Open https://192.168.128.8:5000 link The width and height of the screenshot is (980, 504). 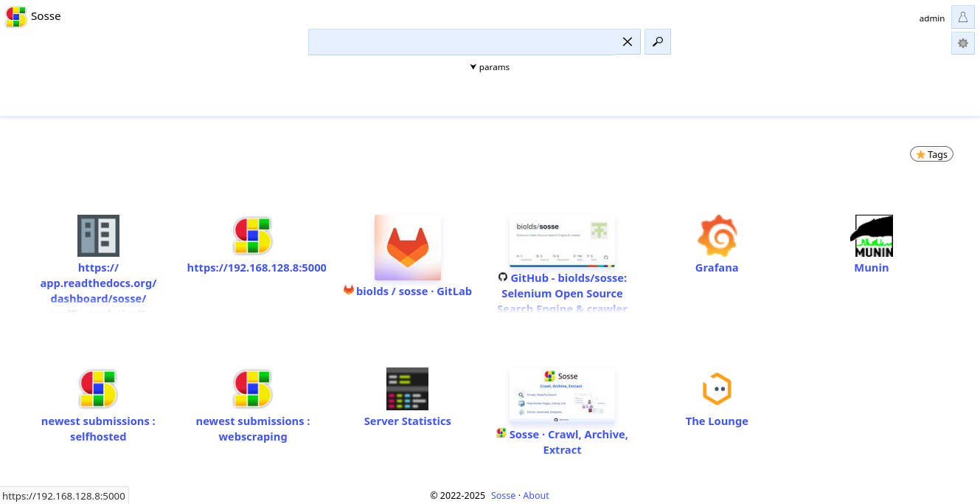tap(257, 268)
